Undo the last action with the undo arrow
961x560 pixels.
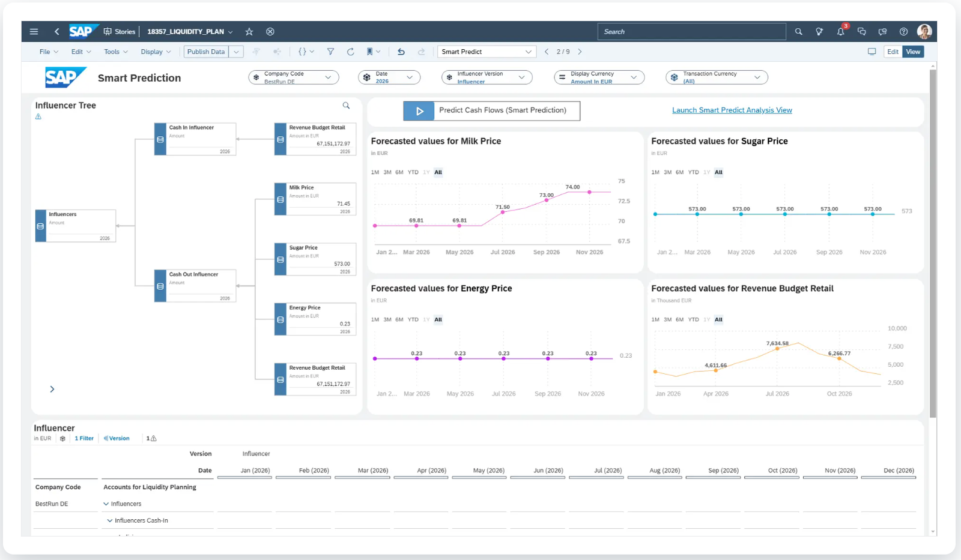(401, 52)
